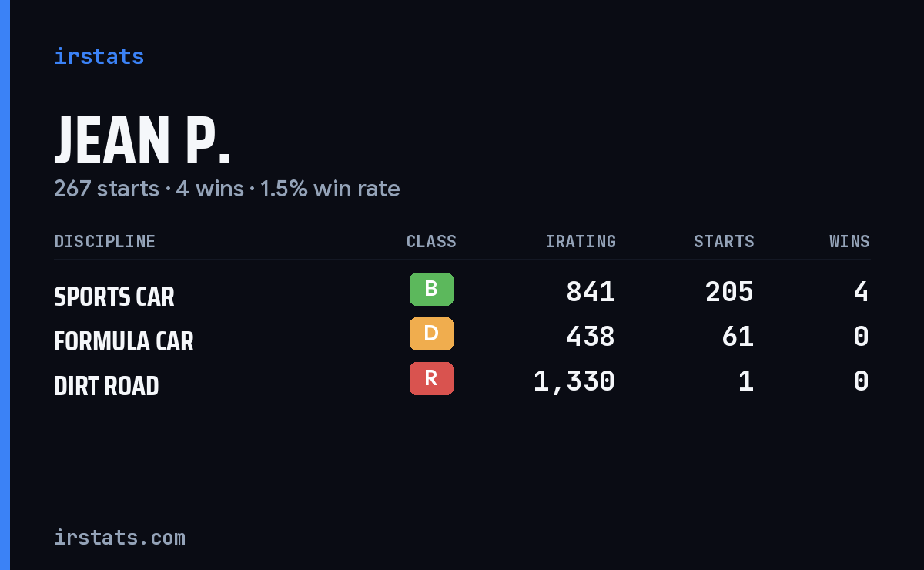Image resolution: width=924 pixels, height=570 pixels.
Task: Click the Sports Car iRating value 841
Action: [591, 292]
